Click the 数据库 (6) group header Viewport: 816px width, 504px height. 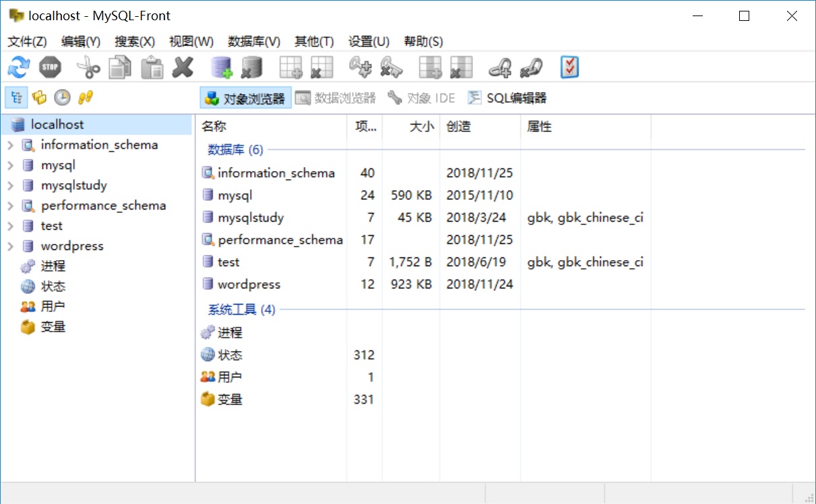pos(235,150)
